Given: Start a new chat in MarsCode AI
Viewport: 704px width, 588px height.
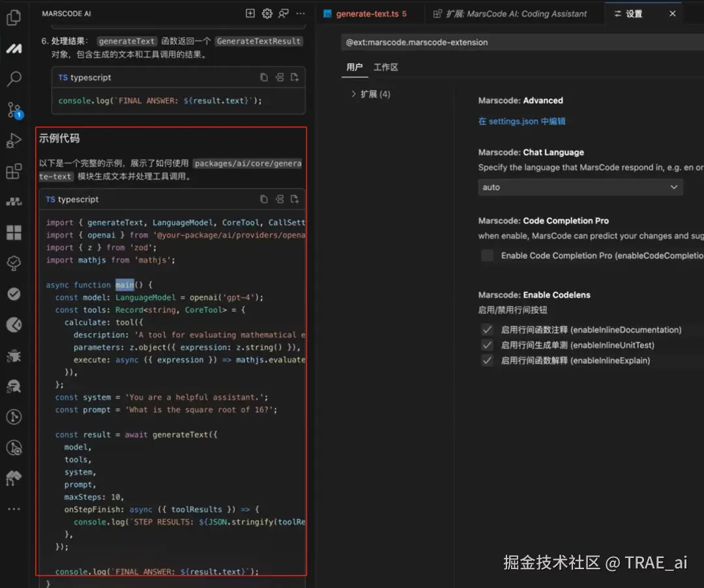Looking at the screenshot, I should pyautogui.click(x=250, y=13).
